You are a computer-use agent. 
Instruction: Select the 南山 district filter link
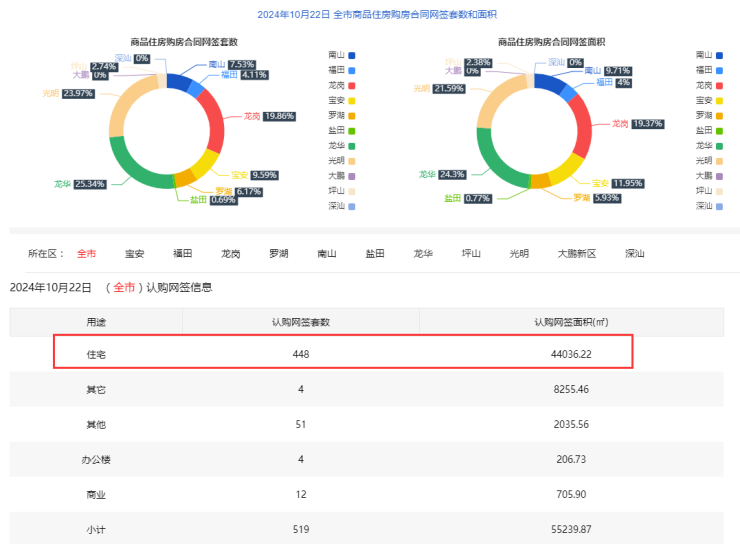(x=327, y=254)
